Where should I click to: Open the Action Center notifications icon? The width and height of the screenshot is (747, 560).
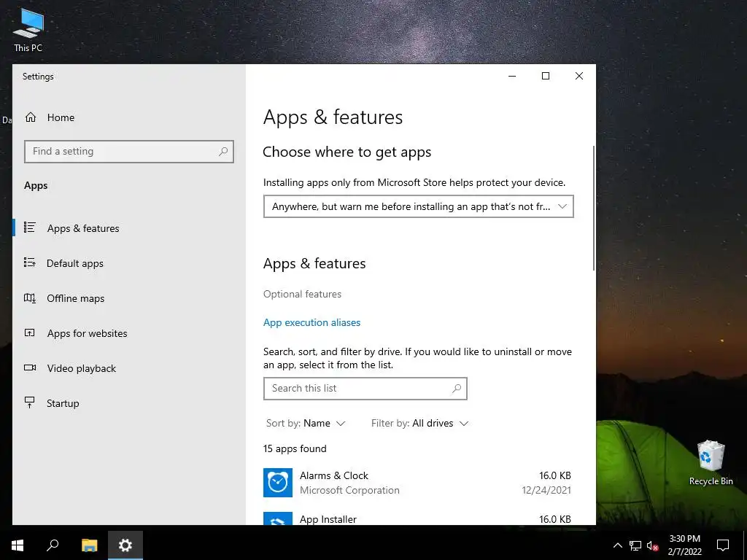coord(723,545)
